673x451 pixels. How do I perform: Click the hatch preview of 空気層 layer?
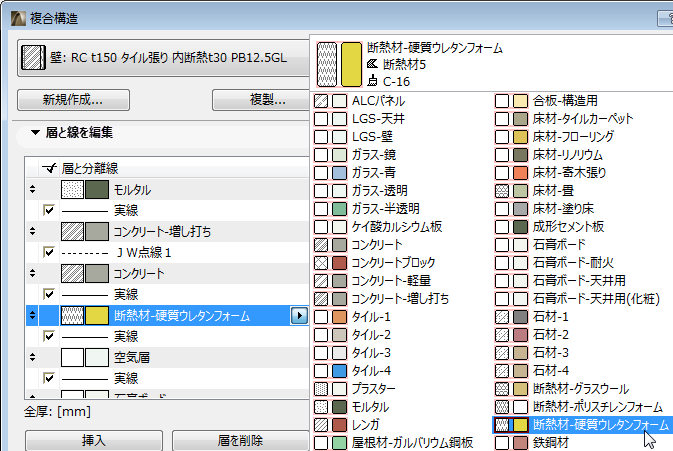coord(72,357)
